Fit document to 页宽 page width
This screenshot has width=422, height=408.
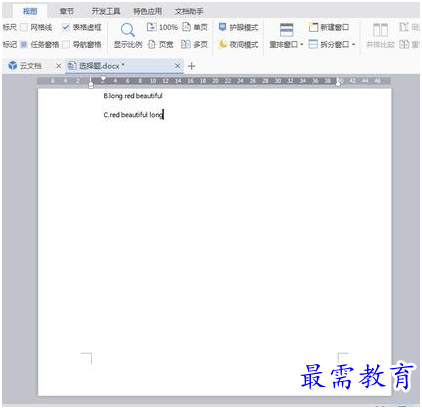click(x=161, y=44)
